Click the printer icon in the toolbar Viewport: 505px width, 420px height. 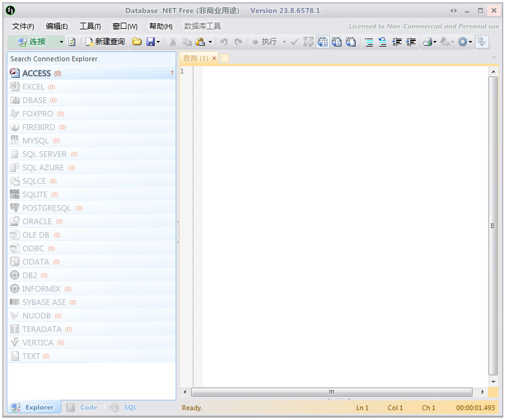427,42
